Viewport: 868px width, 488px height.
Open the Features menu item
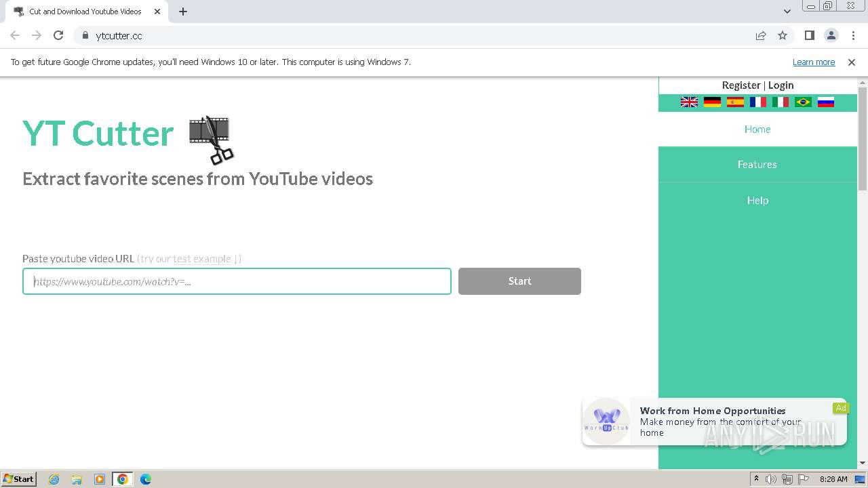(x=757, y=165)
